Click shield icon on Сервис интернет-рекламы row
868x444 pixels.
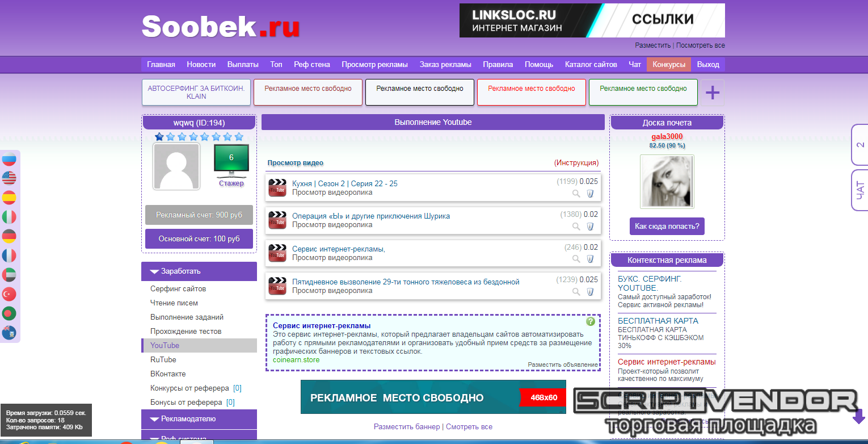click(x=590, y=259)
